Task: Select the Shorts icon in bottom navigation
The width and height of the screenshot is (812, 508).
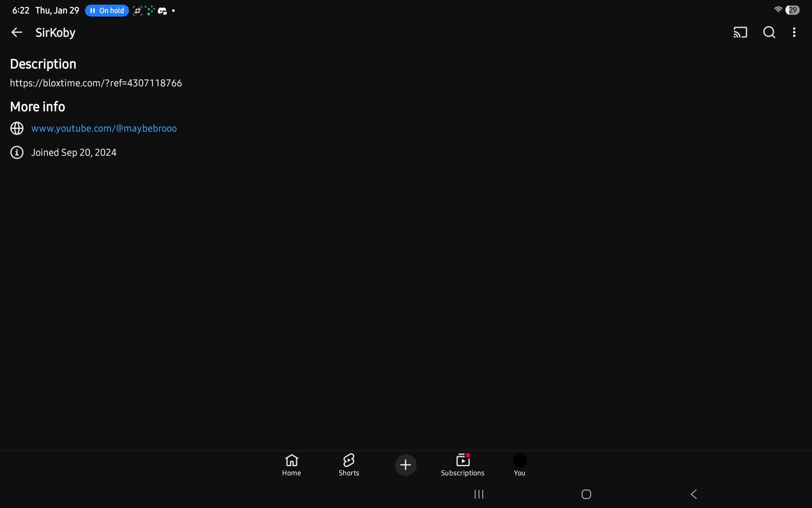Action: 348,465
